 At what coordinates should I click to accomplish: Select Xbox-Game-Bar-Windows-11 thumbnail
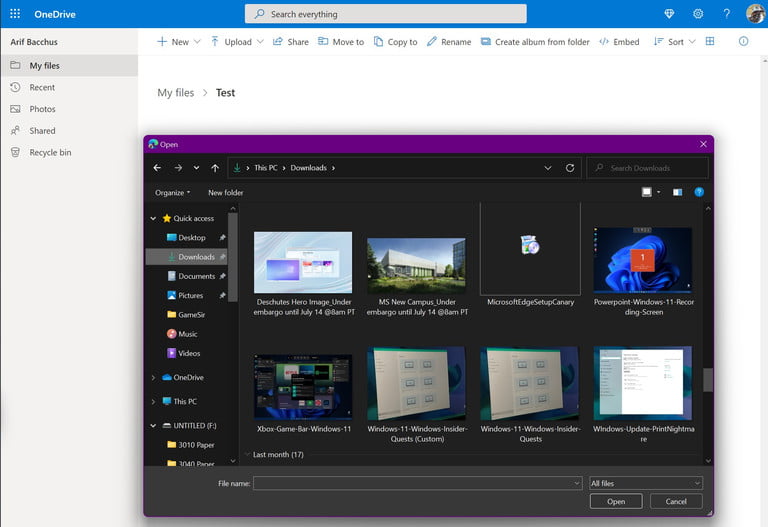pyautogui.click(x=303, y=387)
